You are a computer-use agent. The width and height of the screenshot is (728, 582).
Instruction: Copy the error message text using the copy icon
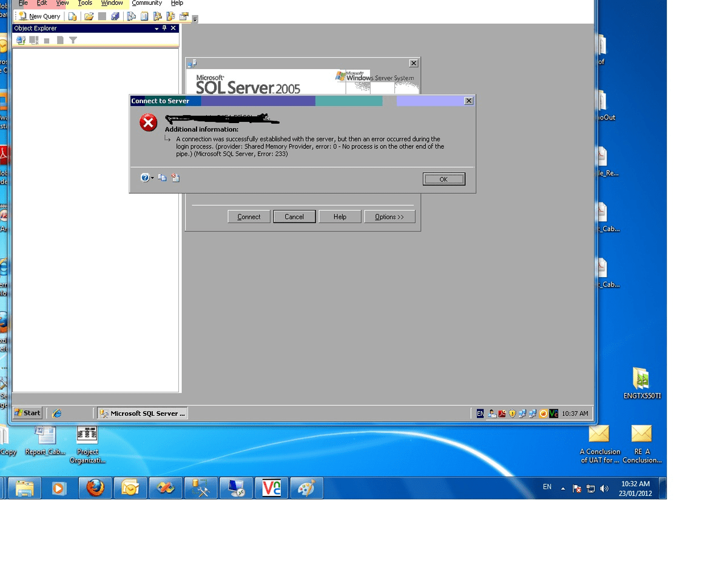163,178
